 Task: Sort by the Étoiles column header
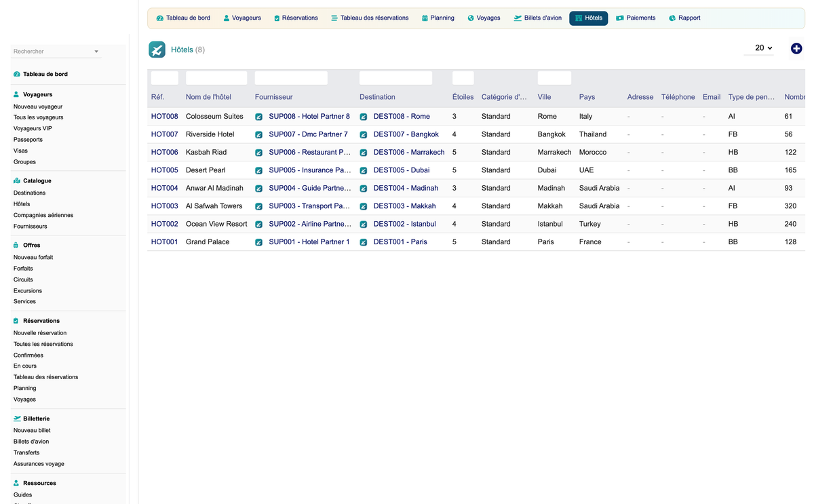click(x=463, y=97)
